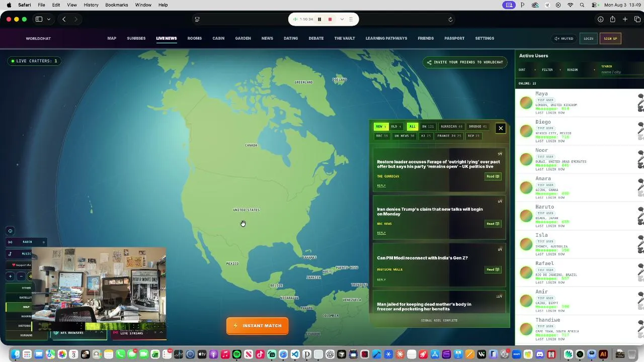The height and width of the screenshot is (362, 644).
Task: Read the Iran denies Trump article
Action: pyautogui.click(x=493, y=224)
